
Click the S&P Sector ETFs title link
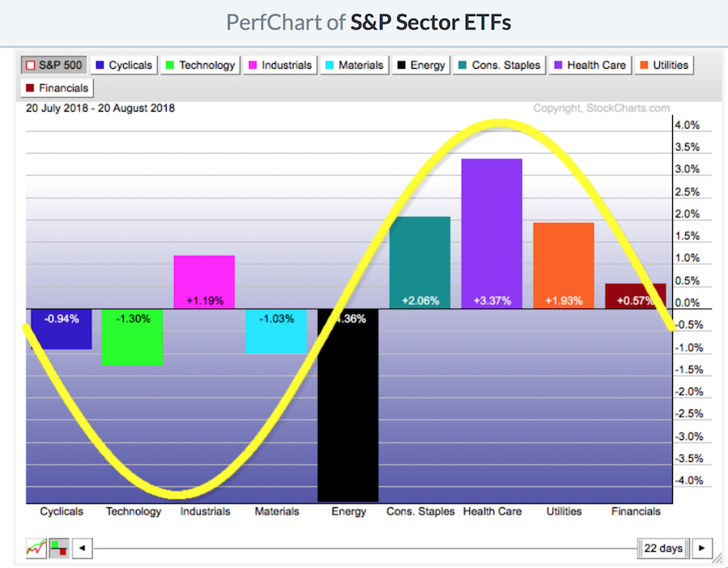pos(430,22)
